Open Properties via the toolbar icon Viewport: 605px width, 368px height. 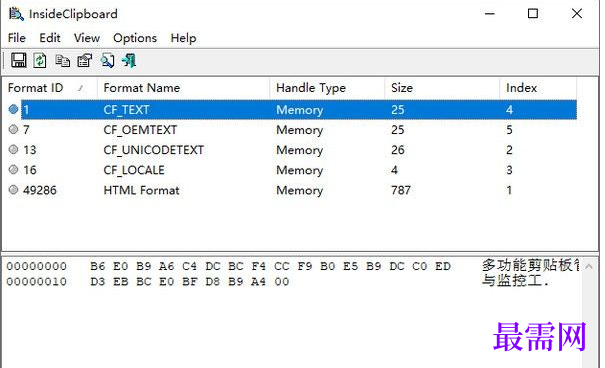click(85, 61)
